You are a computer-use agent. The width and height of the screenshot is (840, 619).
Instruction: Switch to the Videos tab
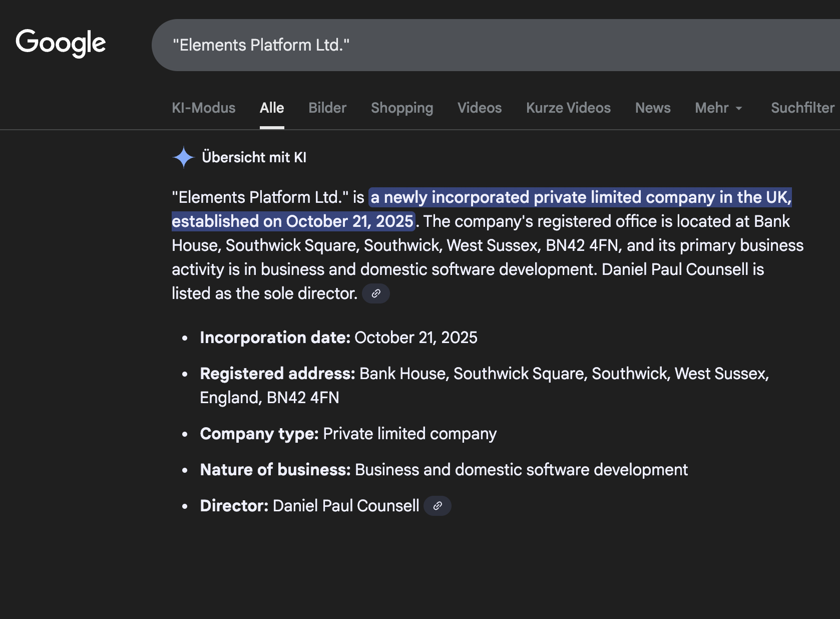tap(480, 108)
